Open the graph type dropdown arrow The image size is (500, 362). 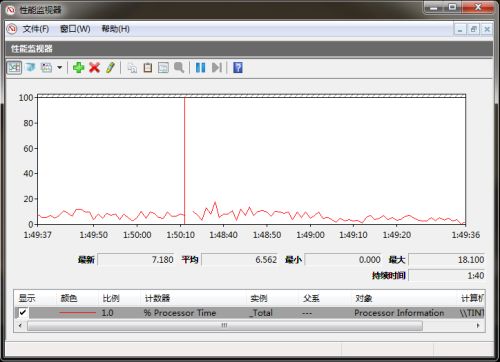click(60, 68)
